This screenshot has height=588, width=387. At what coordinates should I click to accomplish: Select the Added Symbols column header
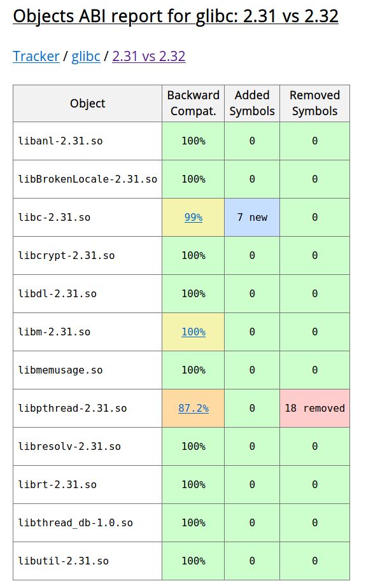click(252, 103)
